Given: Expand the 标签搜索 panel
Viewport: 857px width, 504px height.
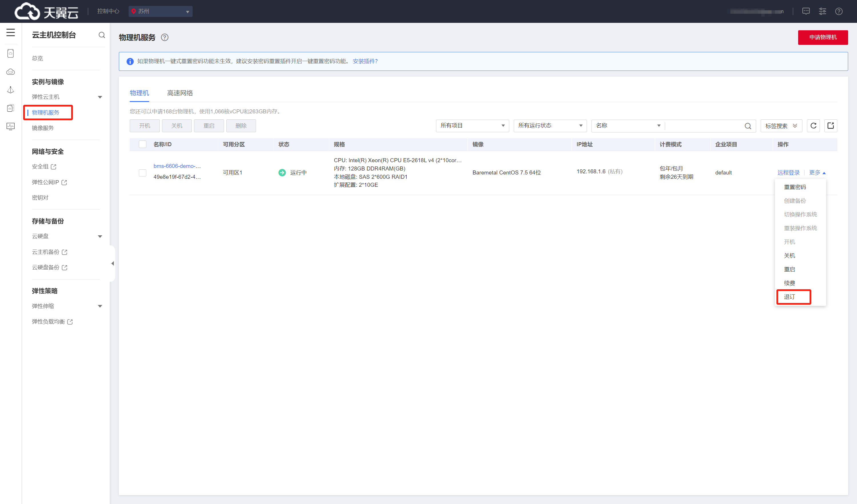Looking at the screenshot, I should [781, 126].
